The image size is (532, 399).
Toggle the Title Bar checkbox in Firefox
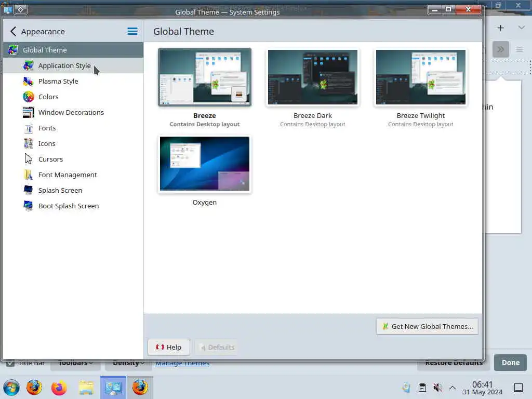(10, 363)
